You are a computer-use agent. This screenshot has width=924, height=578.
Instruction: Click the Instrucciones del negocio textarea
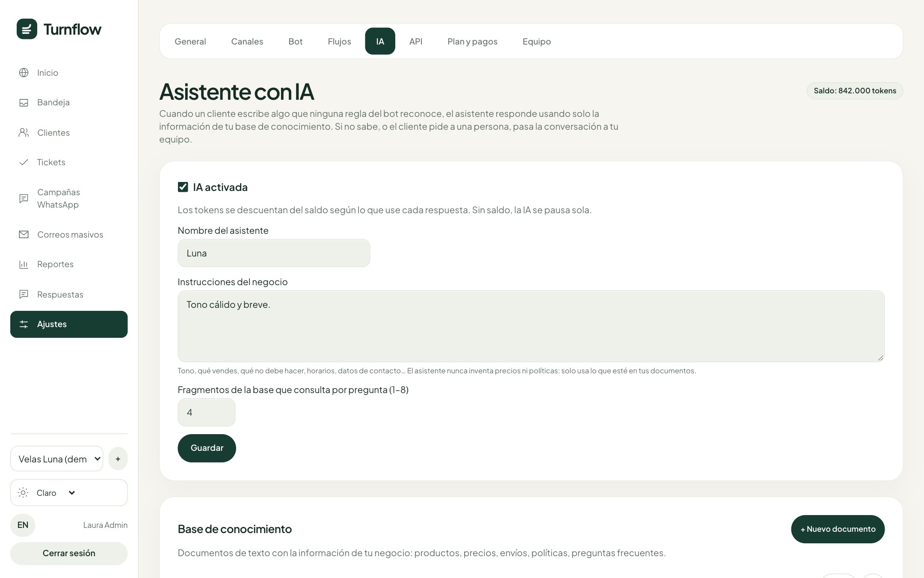pyautogui.click(x=531, y=326)
